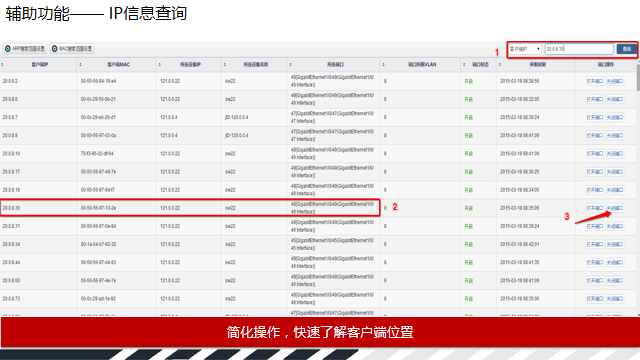Screen dimensions: 640x360
Task: Click 打开端口 for the 20.0.8.2 row
Action: tap(594, 81)
